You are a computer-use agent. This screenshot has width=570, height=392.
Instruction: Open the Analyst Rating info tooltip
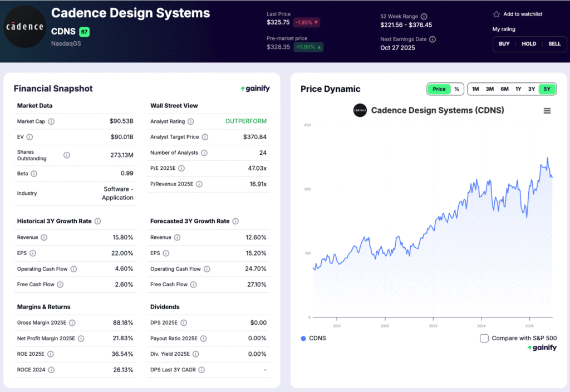pos(190,121)
